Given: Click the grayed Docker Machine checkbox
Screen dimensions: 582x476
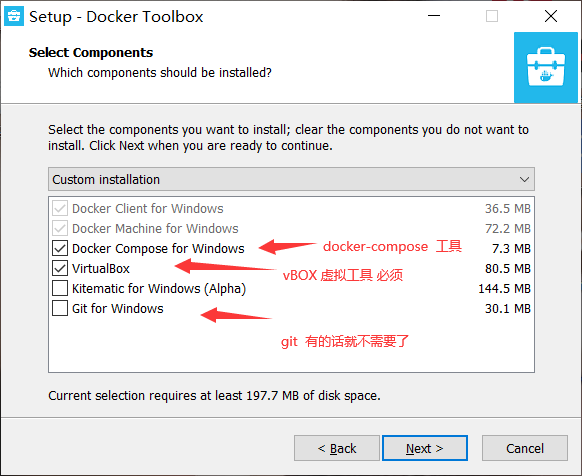Looking at the screenshot, I should tap(60, 228).
